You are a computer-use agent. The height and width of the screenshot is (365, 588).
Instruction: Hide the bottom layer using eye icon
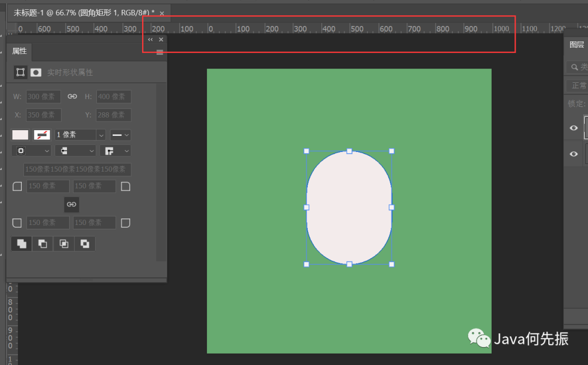pos(573,154)
